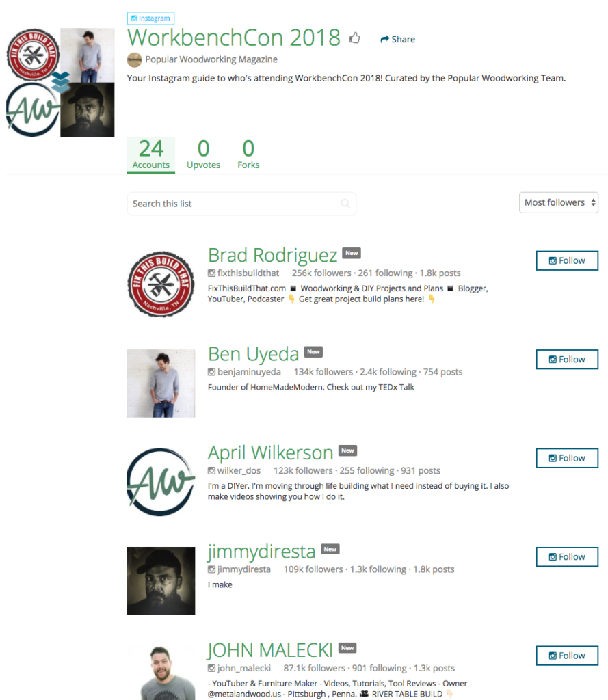Click the search magnifier icon
This screenshot has width=608, height=700.
click(345, 204)
